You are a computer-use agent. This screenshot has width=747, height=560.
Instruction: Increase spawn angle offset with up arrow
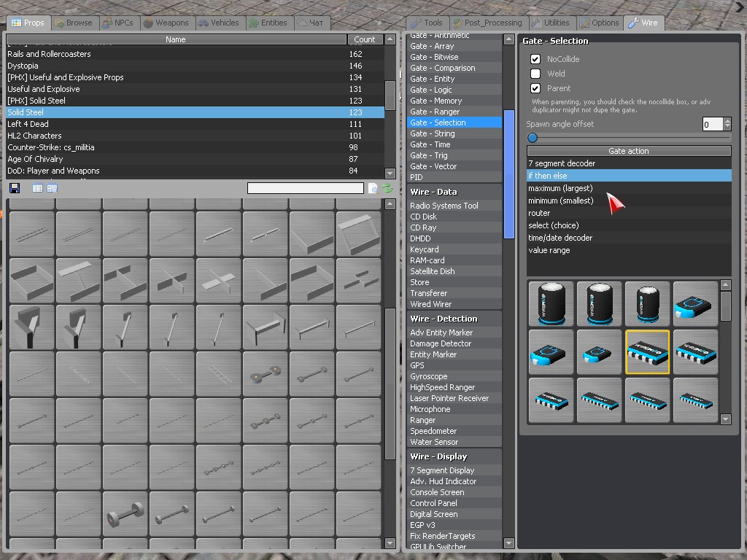727,121
